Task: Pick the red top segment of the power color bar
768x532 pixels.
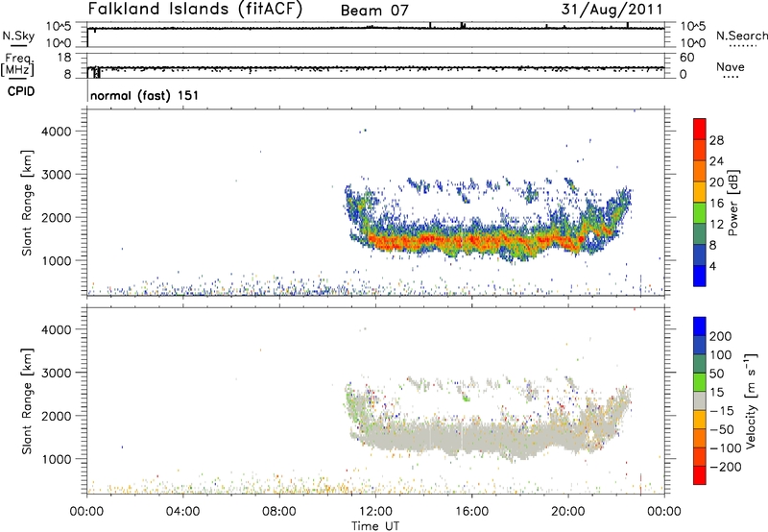Action: (700, 130)
